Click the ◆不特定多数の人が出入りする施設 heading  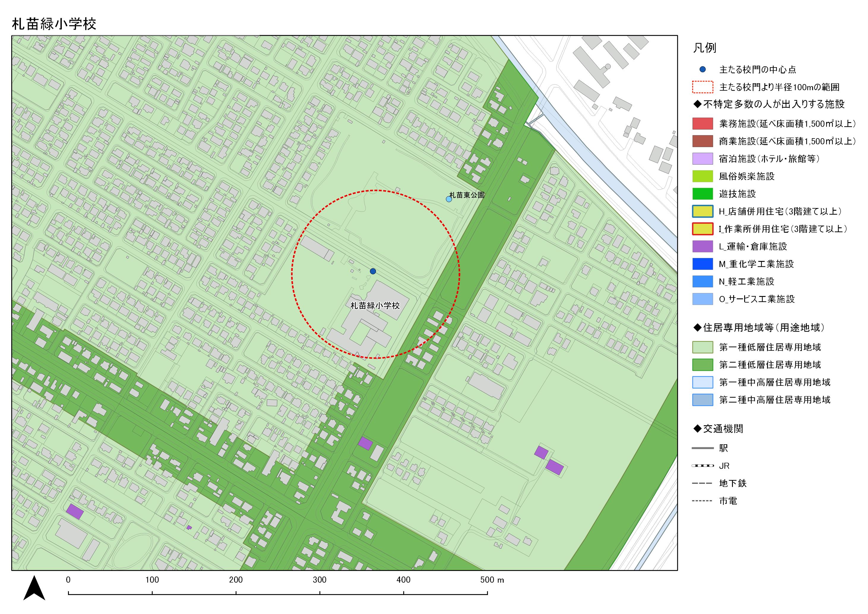[x=769, y=104]
